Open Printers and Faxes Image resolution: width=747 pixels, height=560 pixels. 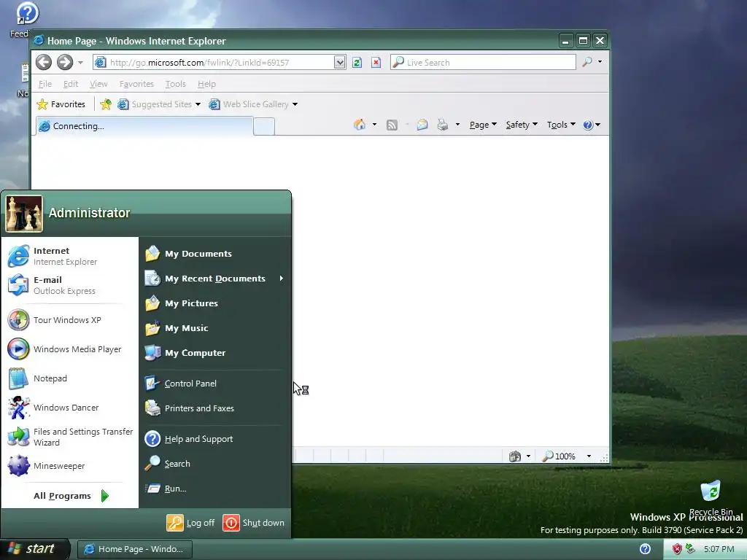pyautogui.click(x=215, y=408)
